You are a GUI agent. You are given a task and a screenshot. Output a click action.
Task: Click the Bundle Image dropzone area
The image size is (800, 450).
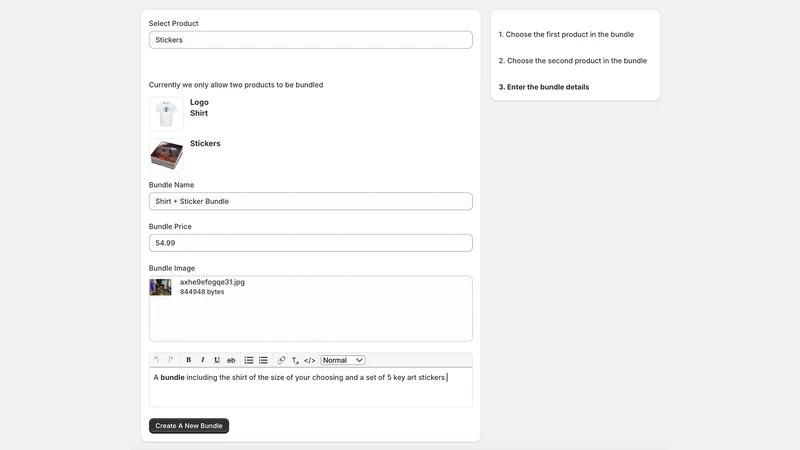coord(311,308)
